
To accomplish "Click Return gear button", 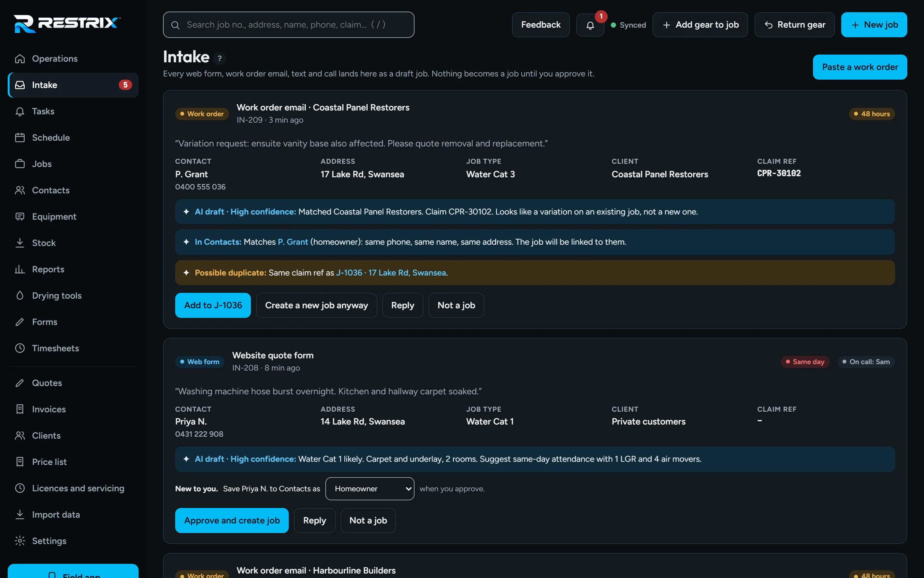I will click(795, 25).
